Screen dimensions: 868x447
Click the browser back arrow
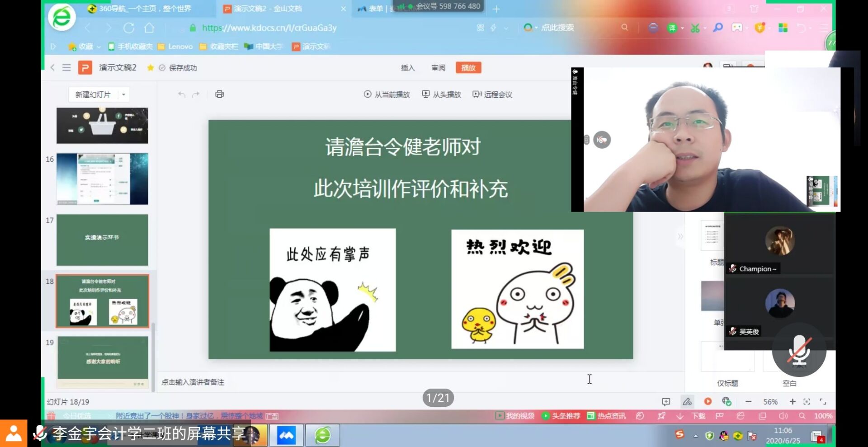pos(88,28)
